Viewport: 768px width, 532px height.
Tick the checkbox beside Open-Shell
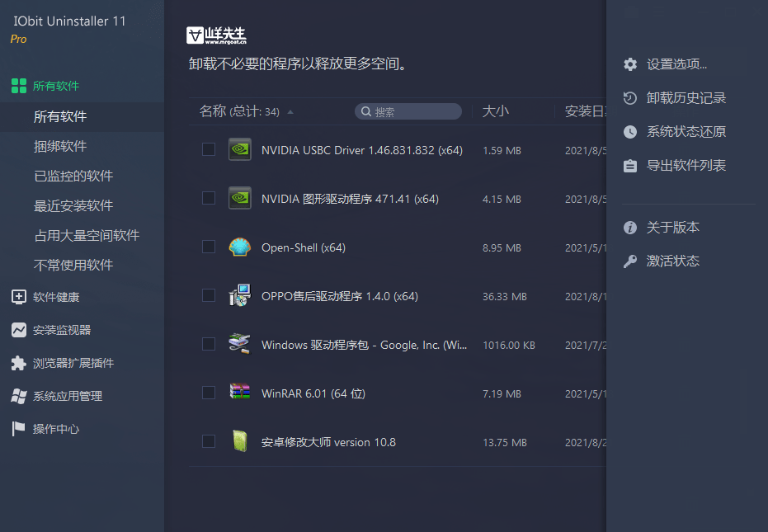[x=208, y=247]
